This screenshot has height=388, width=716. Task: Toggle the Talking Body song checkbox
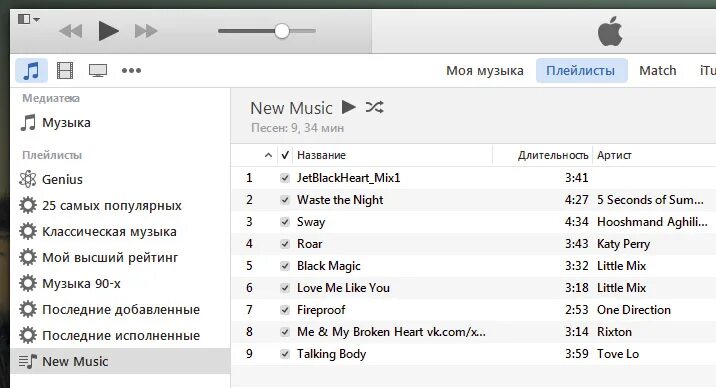(x=285, y=354)
